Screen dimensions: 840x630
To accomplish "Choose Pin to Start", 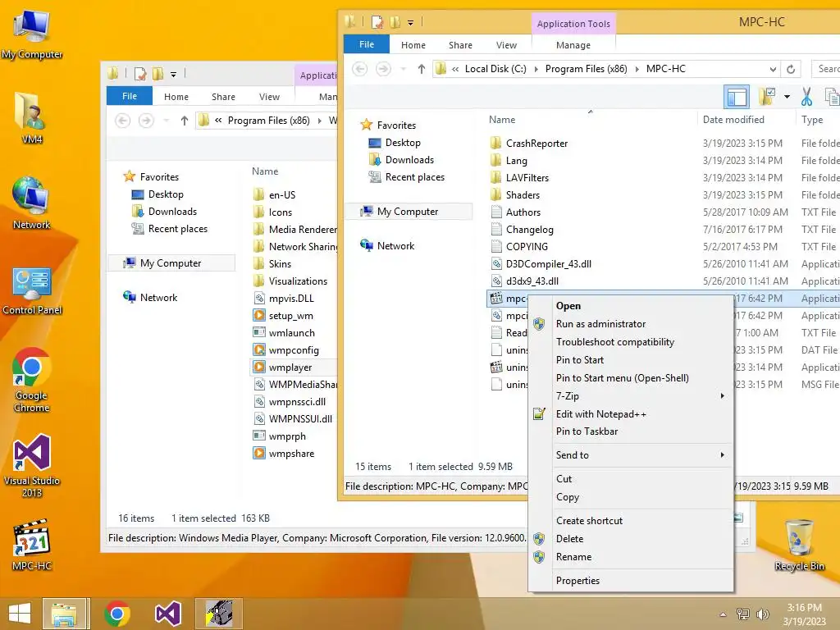I will 631,360.
